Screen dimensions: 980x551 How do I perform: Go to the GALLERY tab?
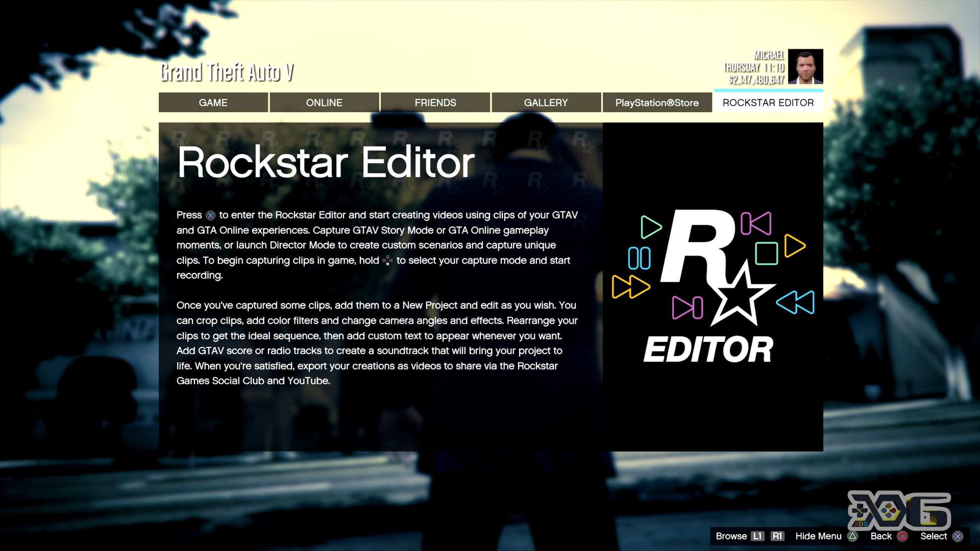click(x=546, y=102)
